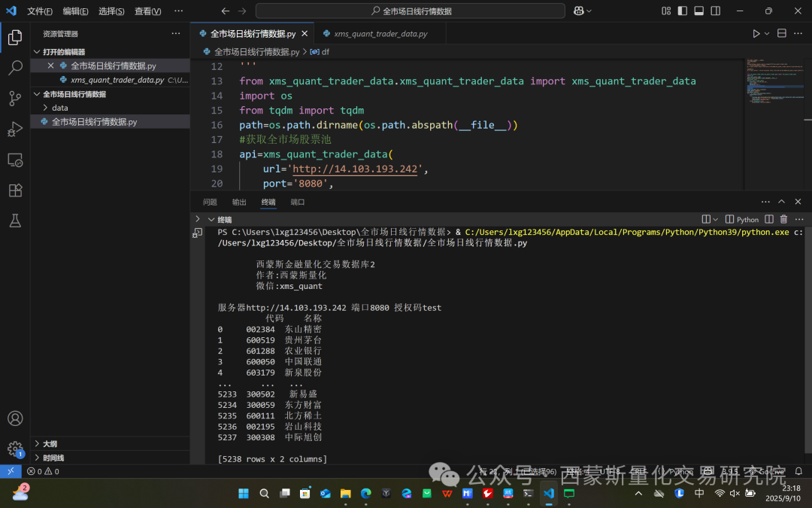Screen dimensions: 812x508
Task: Toggle the primary side bar visibility
Action: [683, 11]
